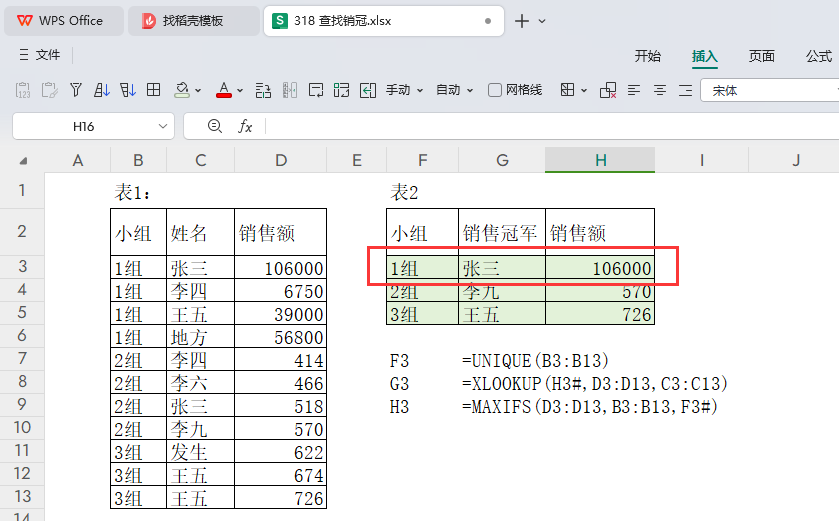Align text left

coord(634,90)
